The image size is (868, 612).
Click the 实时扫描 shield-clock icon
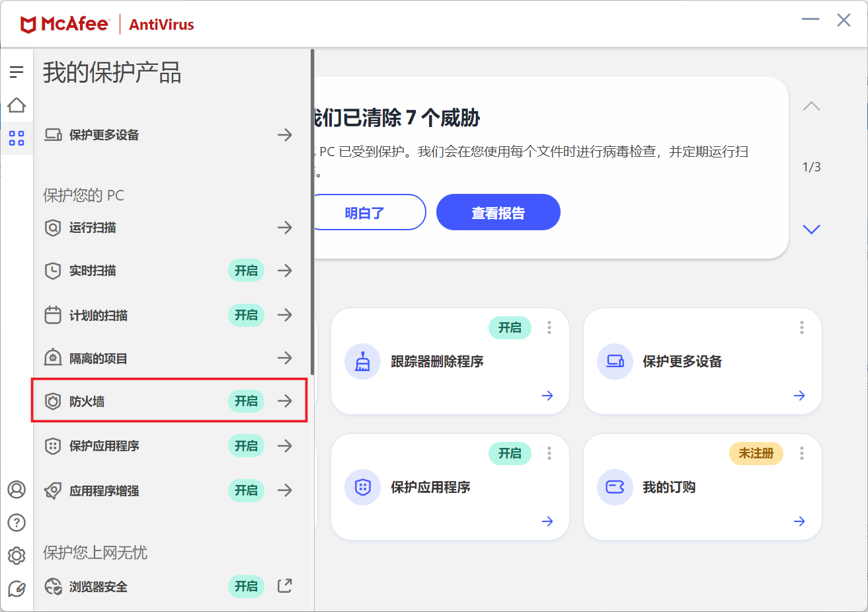point(53,271)
